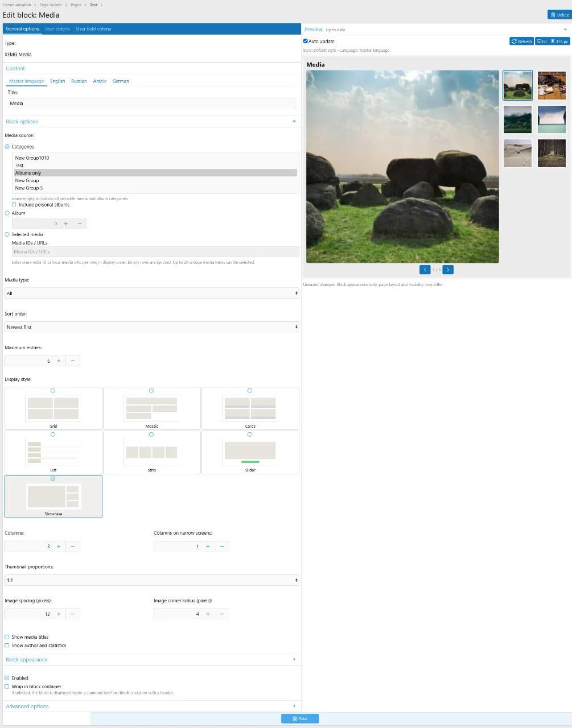Choose the Strip display style
Viewport: 572px width, 728px height.
coord(152,452)
